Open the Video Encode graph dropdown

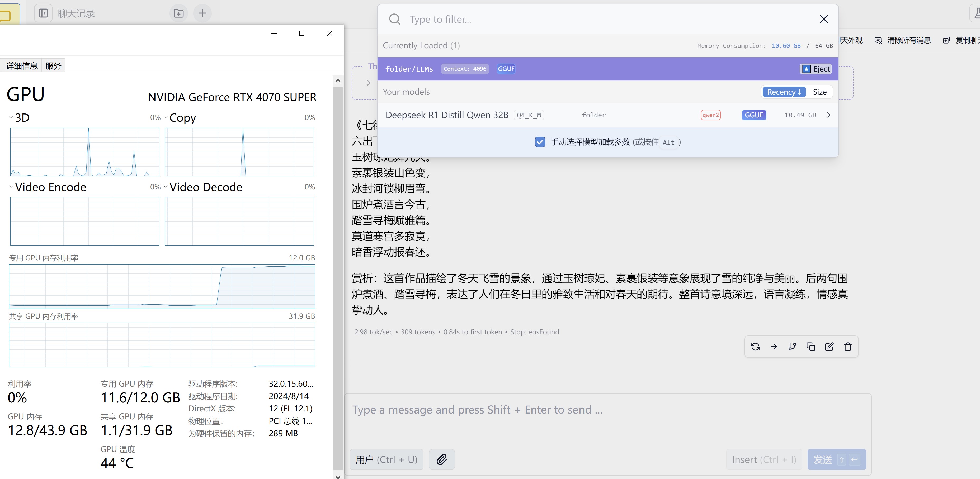11,186
